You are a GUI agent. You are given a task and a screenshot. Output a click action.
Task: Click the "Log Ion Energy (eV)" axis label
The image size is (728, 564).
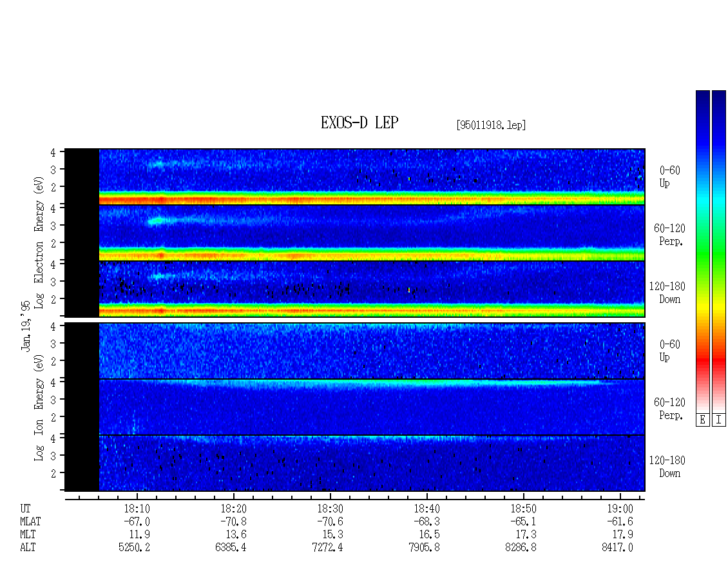coord(39,407)
